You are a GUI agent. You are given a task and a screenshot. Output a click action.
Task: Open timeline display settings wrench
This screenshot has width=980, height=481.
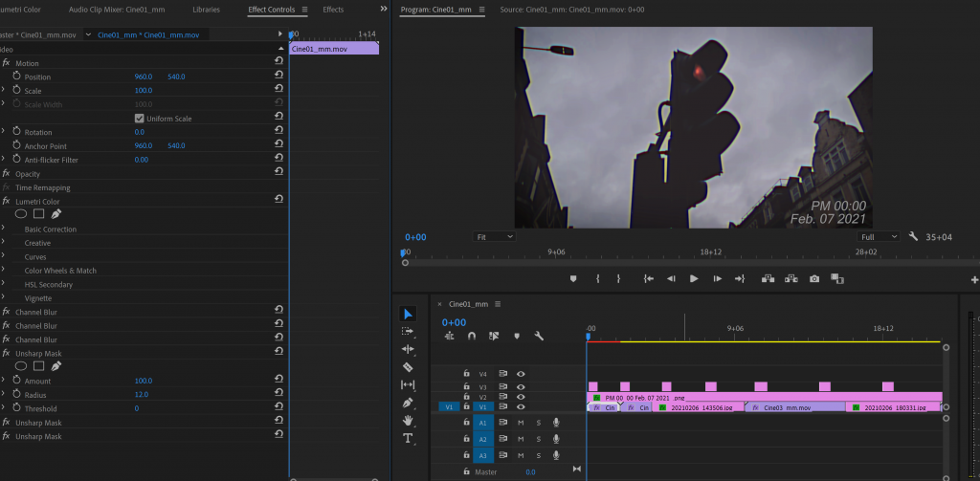pos(539,336)
